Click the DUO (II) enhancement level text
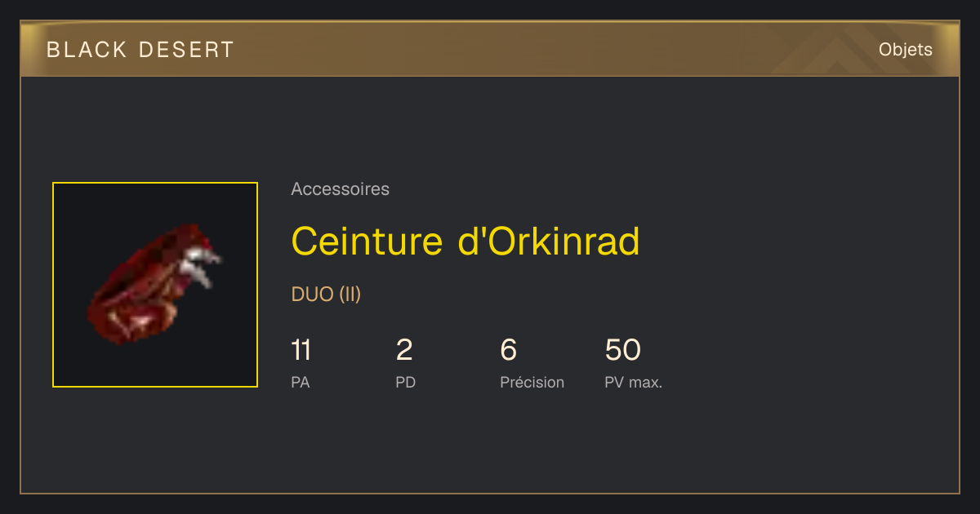980x514 pixels. coord(326,295)
